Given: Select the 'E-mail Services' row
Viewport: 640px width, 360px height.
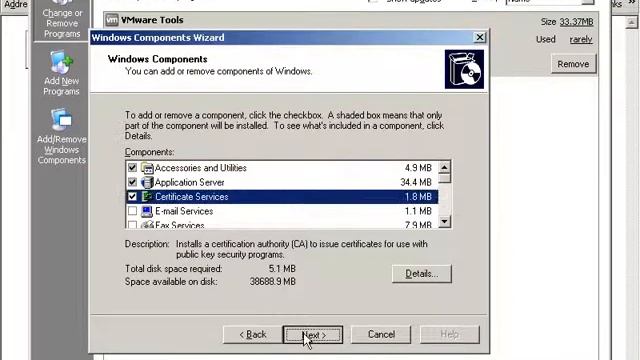Looking at the screenshot, I should point(282,211).
